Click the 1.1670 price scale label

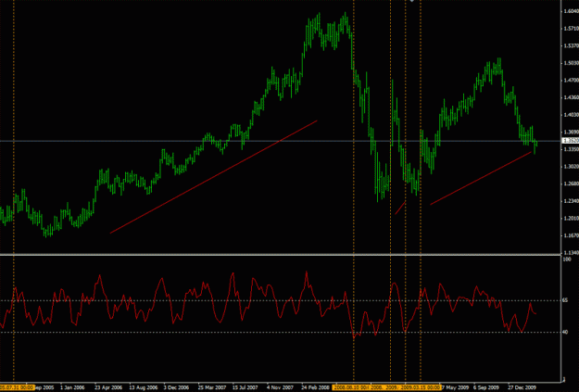pos(571,235)
